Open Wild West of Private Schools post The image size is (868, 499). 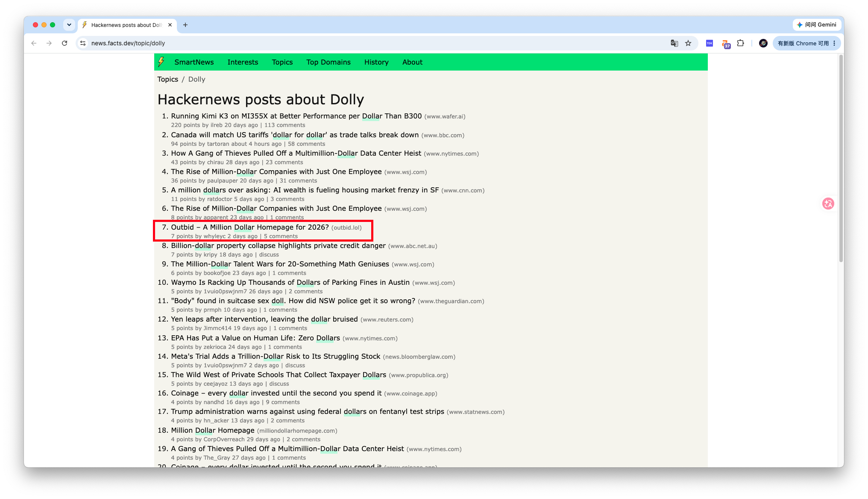click(279, 375)
